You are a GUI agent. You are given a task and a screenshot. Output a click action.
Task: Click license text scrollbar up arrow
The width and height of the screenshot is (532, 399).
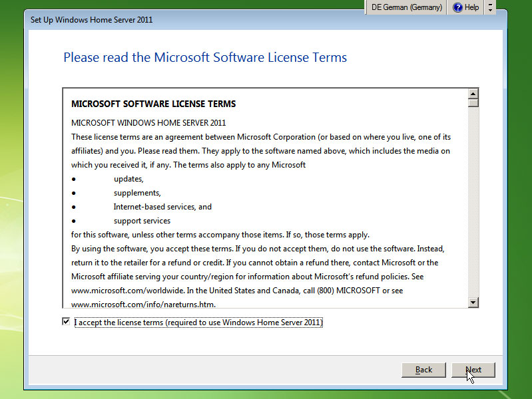[473, 93]
